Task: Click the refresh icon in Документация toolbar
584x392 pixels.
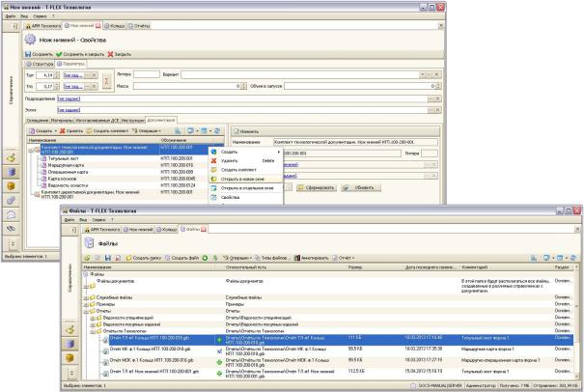Action: 217,130
